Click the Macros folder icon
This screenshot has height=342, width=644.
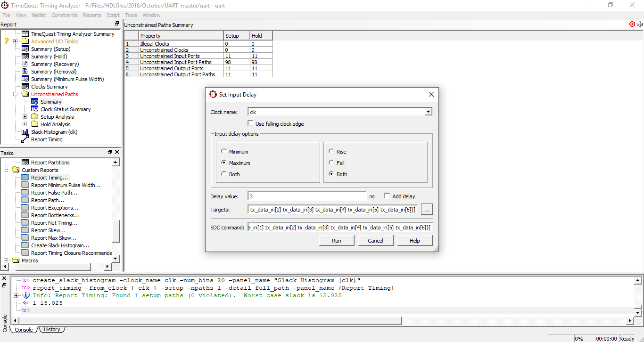click(x=16, y=261)
